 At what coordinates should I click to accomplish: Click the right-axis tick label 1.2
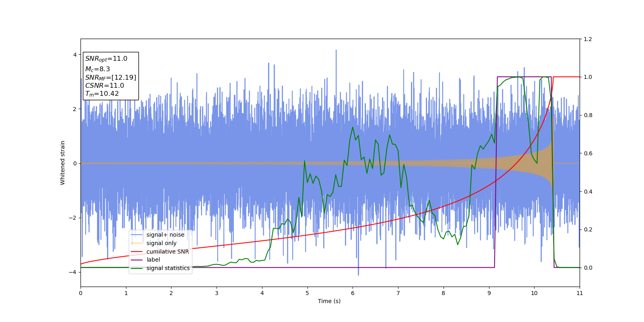tap(588, 39)
